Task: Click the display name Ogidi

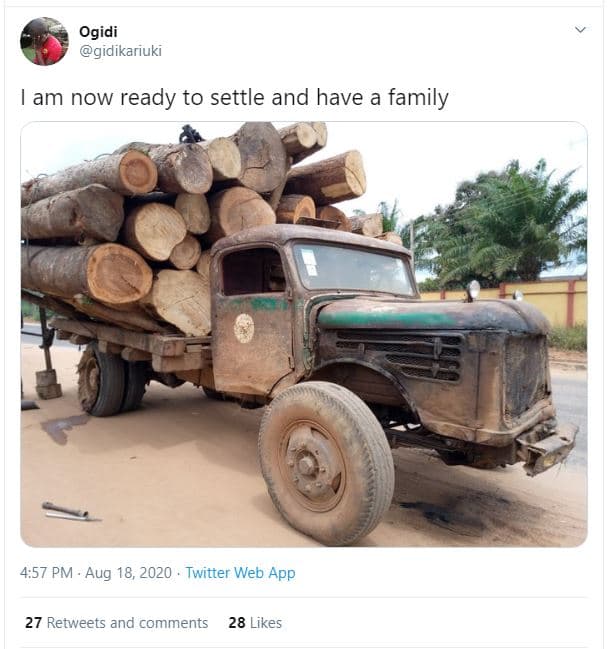Action: point(98,31)
